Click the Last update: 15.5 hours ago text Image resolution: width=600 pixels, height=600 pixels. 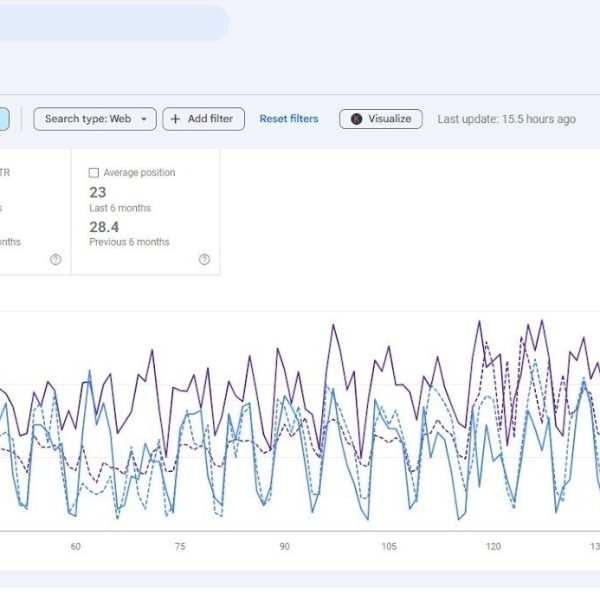(x=506, y=119)
